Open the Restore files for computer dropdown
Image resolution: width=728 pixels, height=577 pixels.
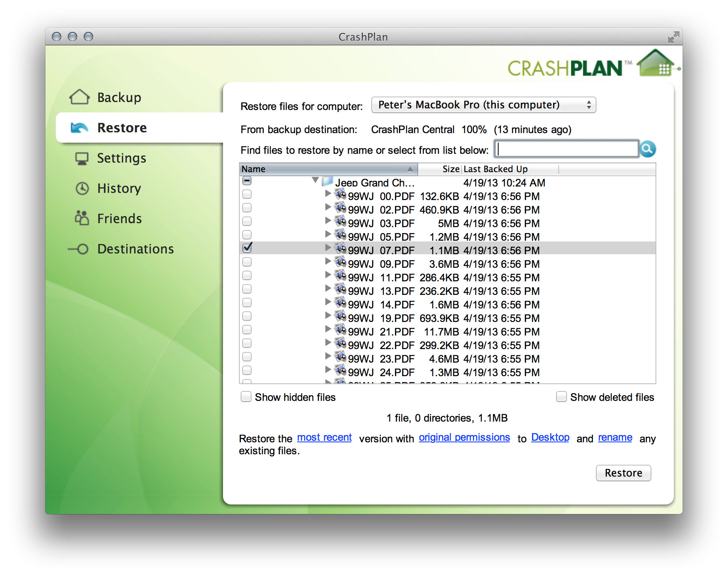[x=483, y=105]
